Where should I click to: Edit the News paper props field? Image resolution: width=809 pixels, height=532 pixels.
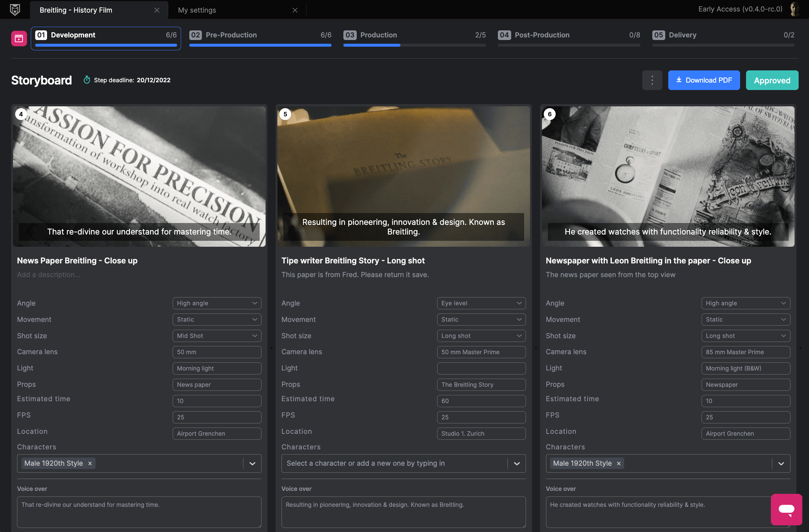point(217,385)
